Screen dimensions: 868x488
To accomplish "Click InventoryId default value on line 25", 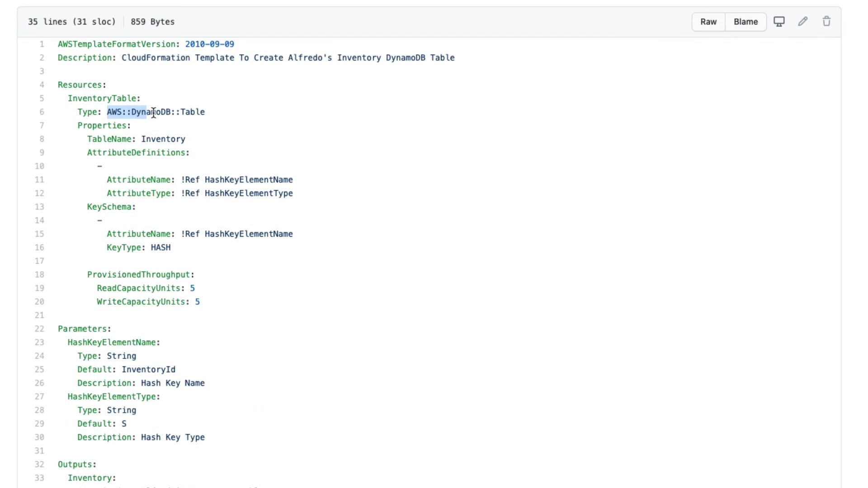I will pyautogui.click(x=148, y=370).
